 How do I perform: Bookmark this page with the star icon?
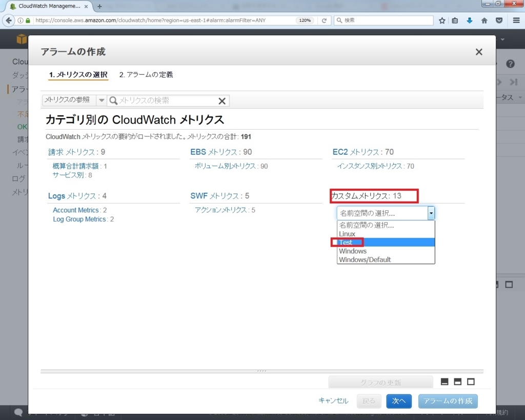pos(442,21)
